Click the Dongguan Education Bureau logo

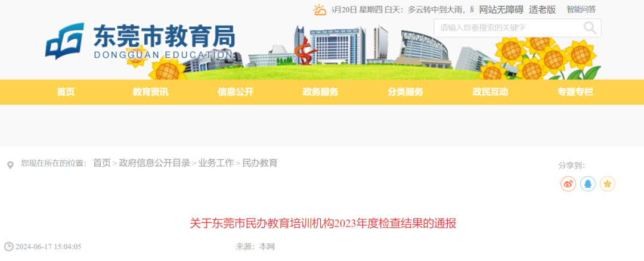point(140,41)
